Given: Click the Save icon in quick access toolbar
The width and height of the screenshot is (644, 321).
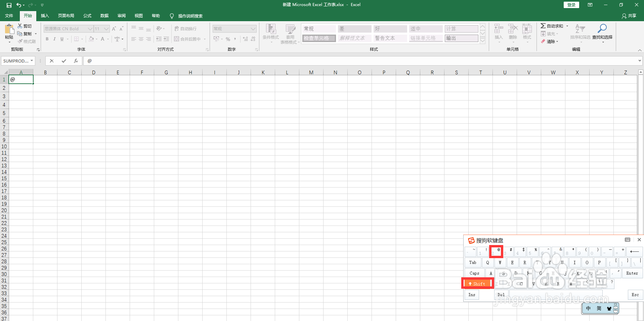Looking at the screenshot, I should tap(9, 5).
